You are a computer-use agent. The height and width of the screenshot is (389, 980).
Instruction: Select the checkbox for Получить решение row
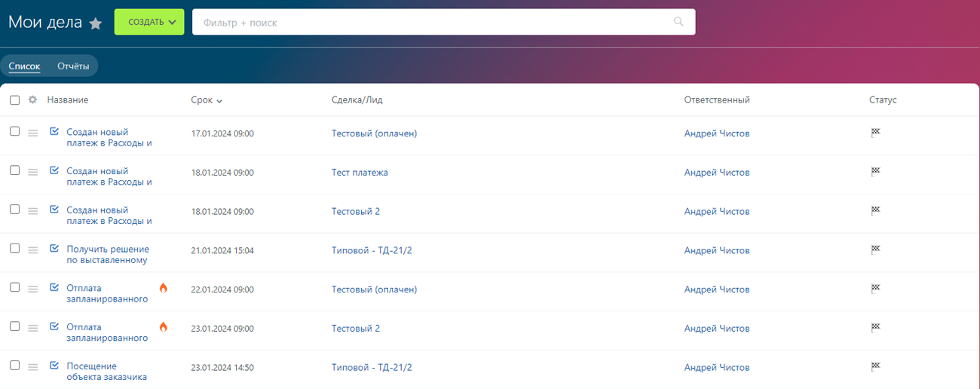15,248
